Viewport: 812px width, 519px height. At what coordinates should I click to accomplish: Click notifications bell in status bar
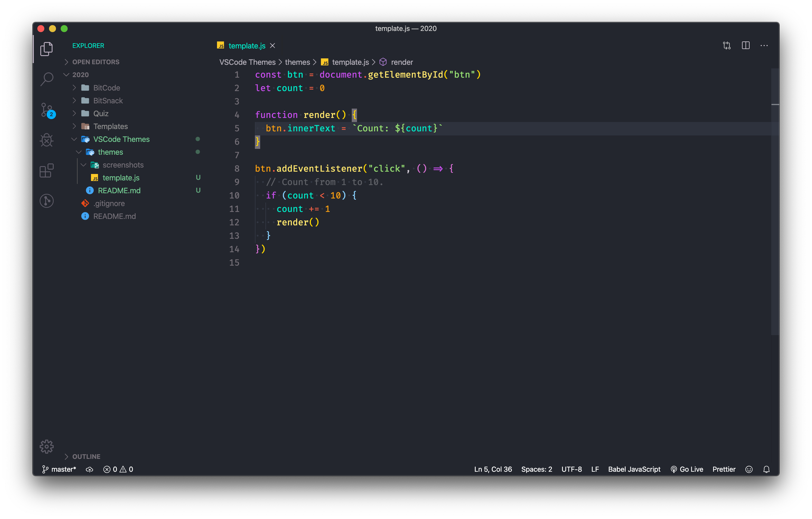766,469
